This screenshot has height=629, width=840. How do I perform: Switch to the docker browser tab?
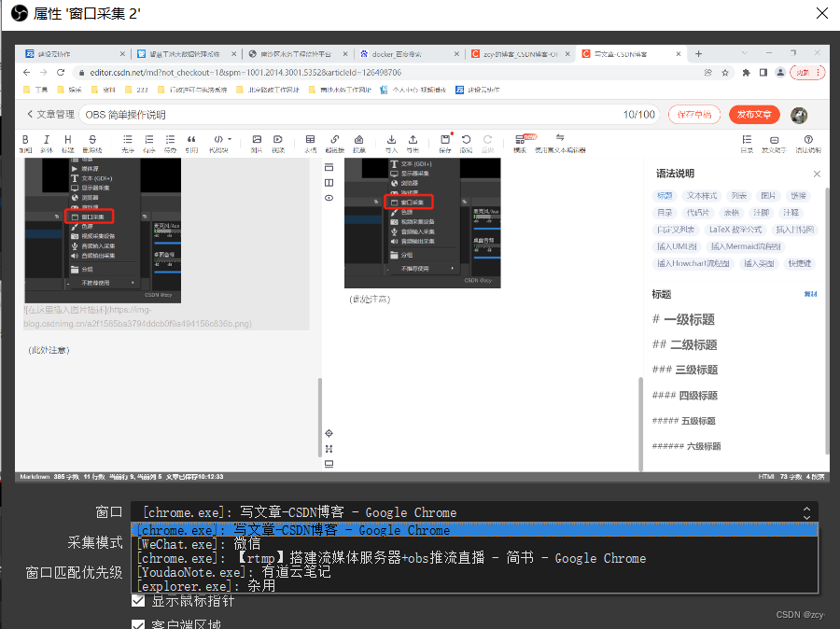point(409,53)
